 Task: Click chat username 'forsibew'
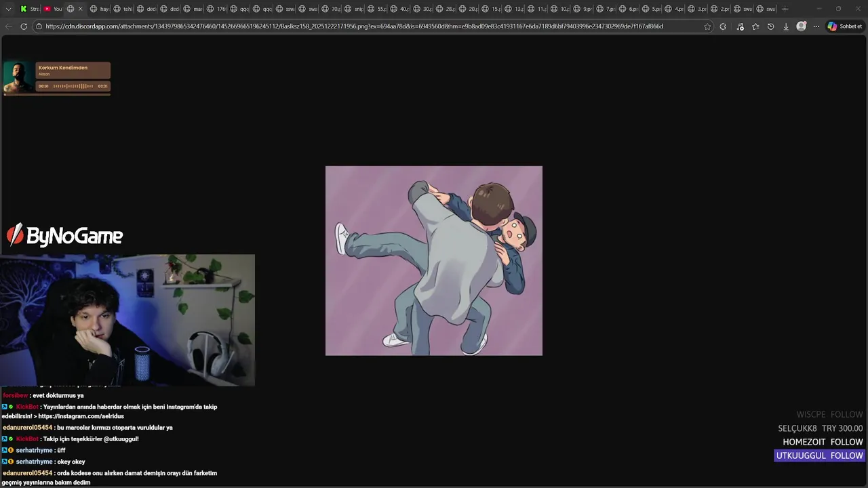pyautogui.click(x=16, y=395)
